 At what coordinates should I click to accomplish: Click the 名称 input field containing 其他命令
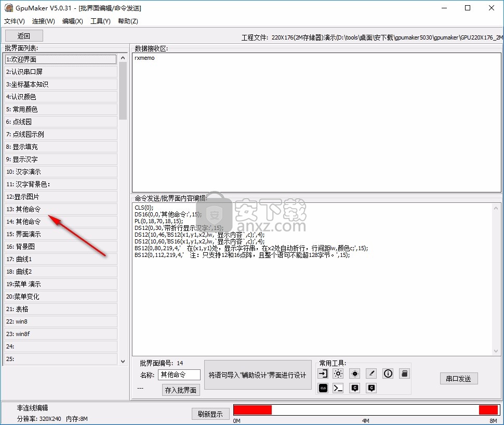pyautogui.click(x=179, y=375)
